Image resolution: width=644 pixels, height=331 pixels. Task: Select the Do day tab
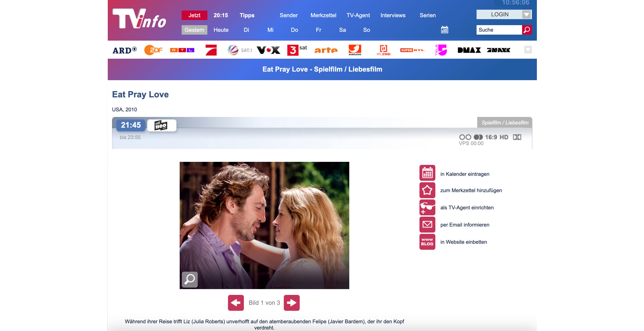pos(294,30)
